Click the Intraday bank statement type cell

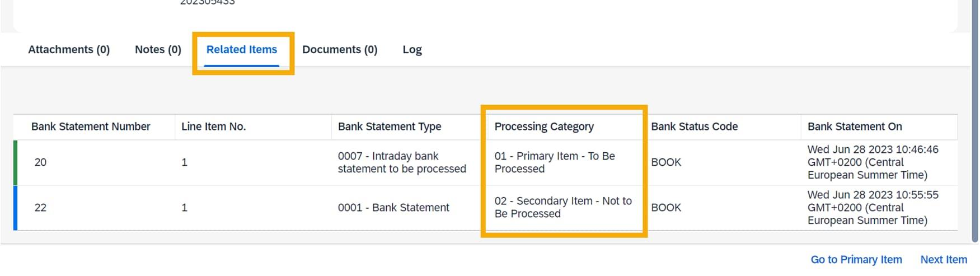[x=401, y=163]
